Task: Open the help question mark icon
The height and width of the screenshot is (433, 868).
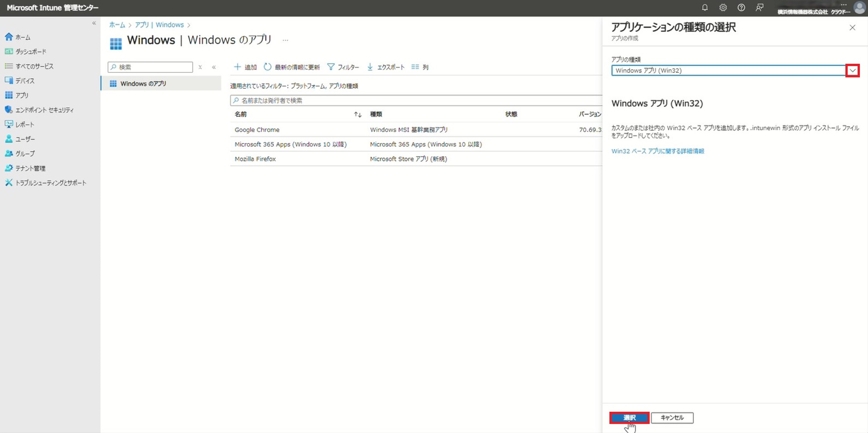Action: (741, 8)
